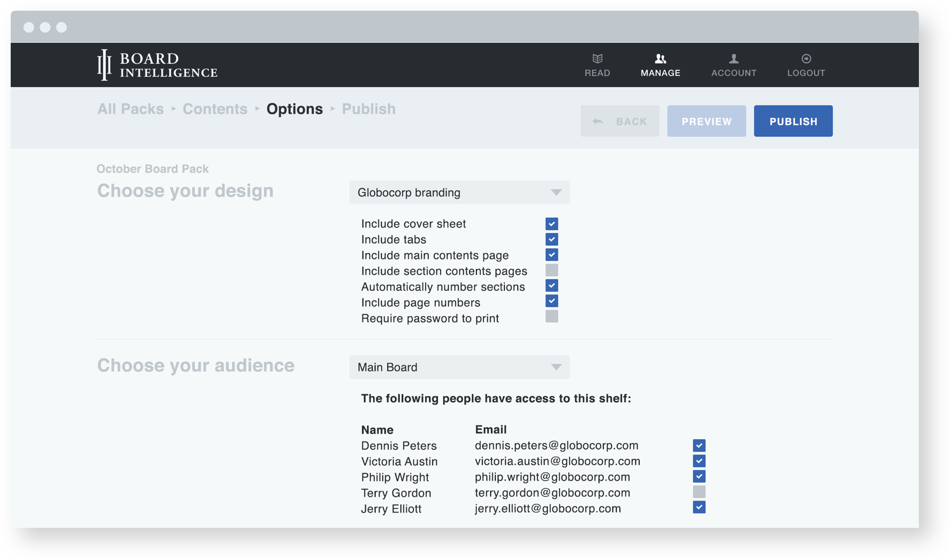Click the Publish button

tap(793, 121)
